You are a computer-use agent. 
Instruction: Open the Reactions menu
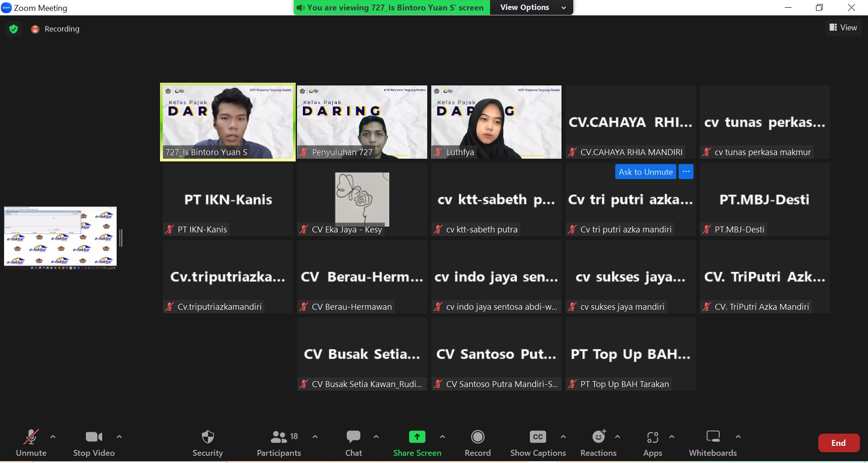[599, 437]
